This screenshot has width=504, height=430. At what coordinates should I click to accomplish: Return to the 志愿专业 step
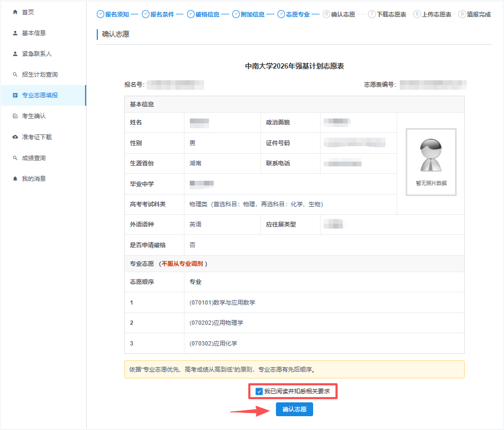point(293,14)
